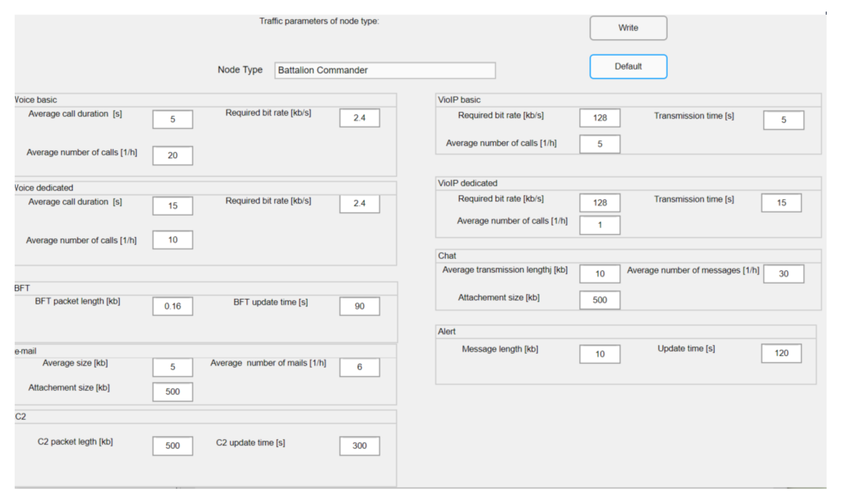Click Voice dedicated average number of calls field
Image resolution: width=841 pixels, height=504 pixels.
click(173, 240)
